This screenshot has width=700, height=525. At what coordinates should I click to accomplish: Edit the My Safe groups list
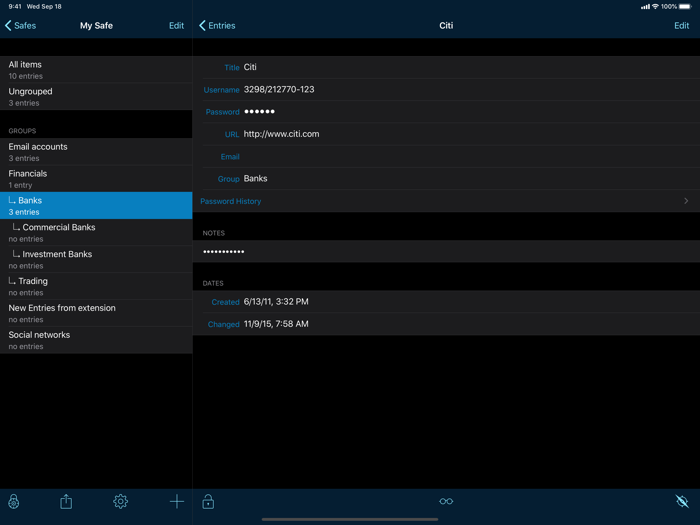[176, 25]
